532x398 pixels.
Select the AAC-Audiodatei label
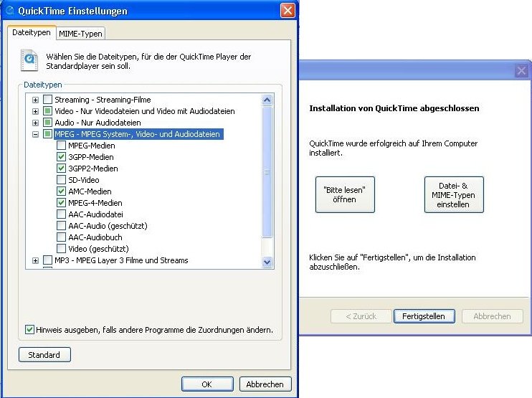tap(95, 214)
